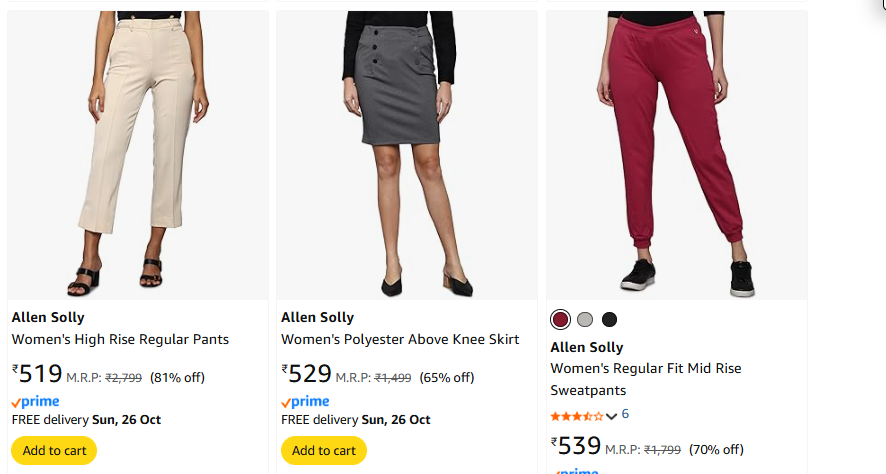Screen dimensions: 886x474
Task: Click the Prime badge under the ₹519 pants
Action: [36, 402]
